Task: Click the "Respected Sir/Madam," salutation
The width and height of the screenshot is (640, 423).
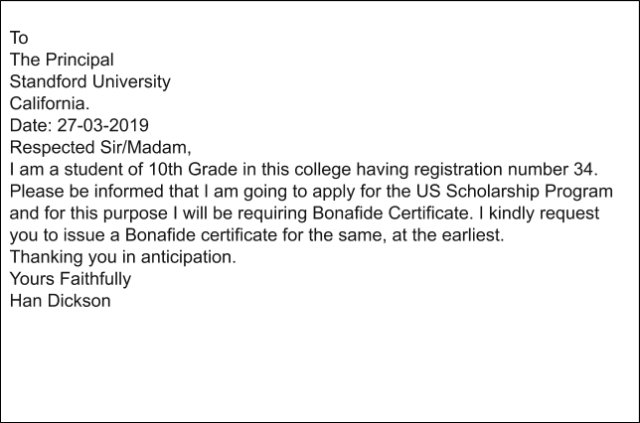Action: point(96,147)
